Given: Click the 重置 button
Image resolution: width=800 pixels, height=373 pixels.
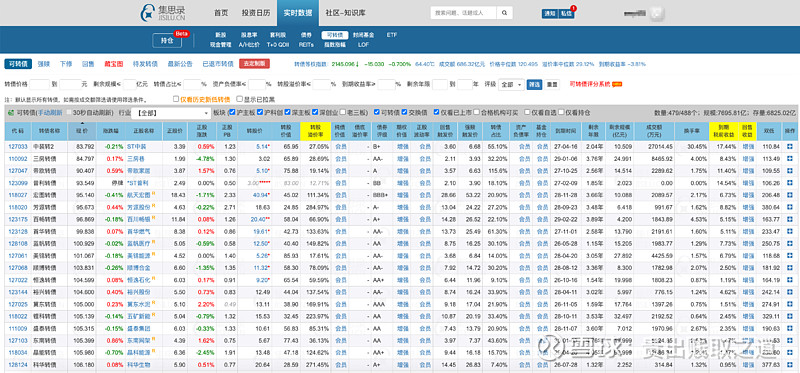Looking at the screenshot, I should tap(552, 84).
